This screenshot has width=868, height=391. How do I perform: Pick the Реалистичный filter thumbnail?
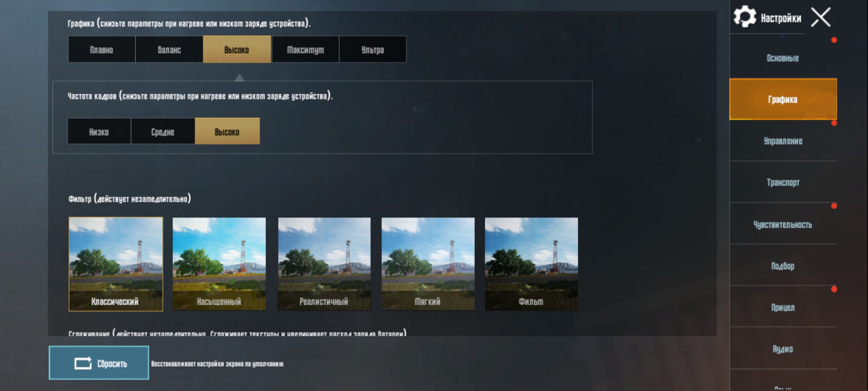(x=324, y=264)
